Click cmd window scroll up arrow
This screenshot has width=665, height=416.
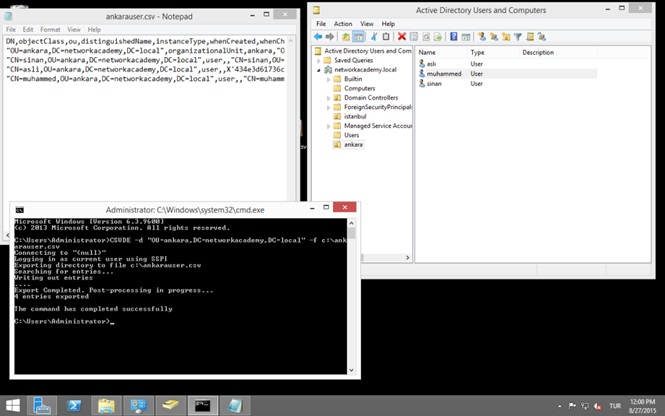coord(351,223)
